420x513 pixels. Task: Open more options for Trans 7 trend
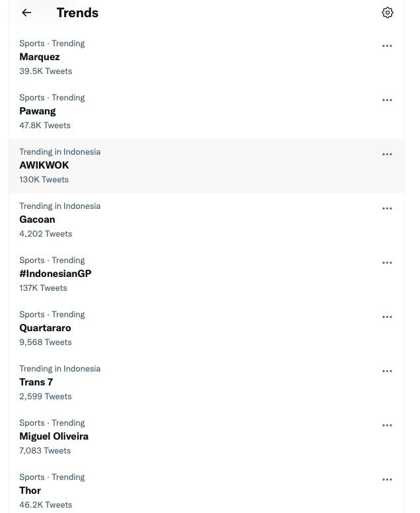tap(387, 371)
